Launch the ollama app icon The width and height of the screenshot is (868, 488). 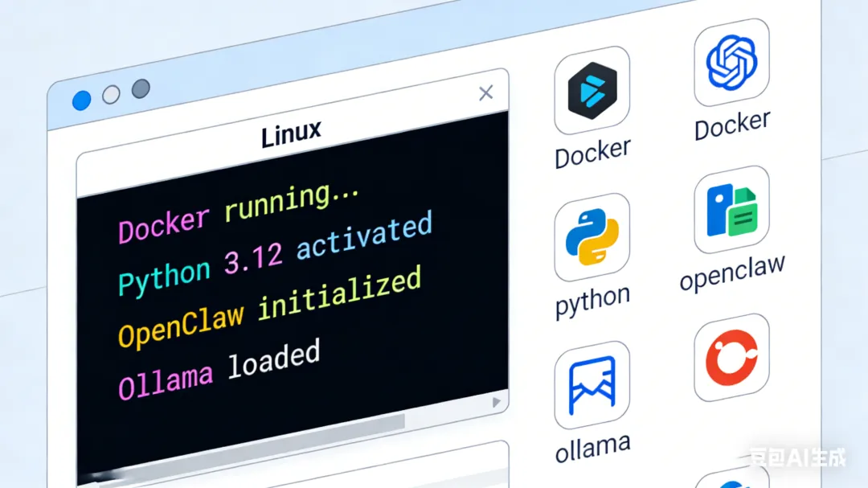[592, 385]
